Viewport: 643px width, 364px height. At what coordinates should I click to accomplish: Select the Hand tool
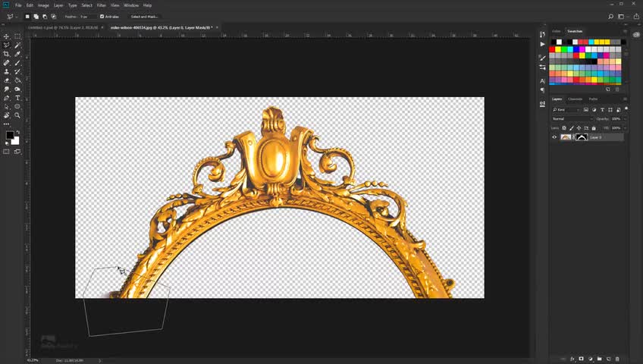point(6,115)
